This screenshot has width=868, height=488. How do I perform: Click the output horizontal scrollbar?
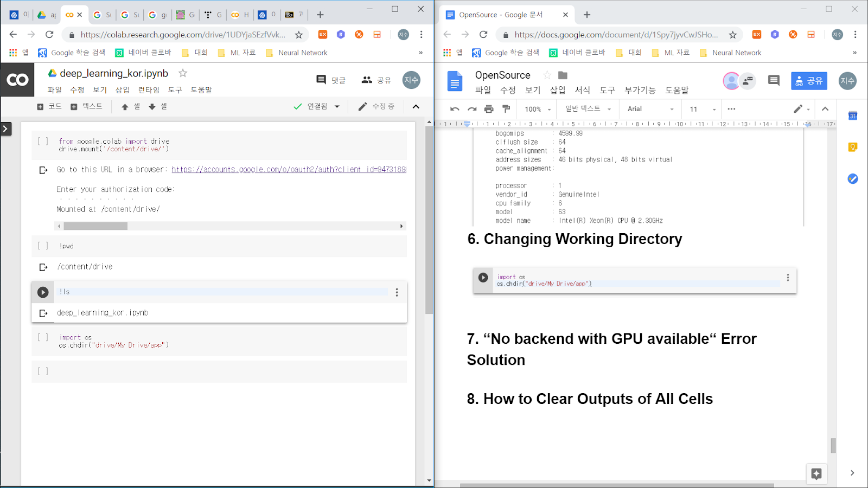tap(95, 226)
